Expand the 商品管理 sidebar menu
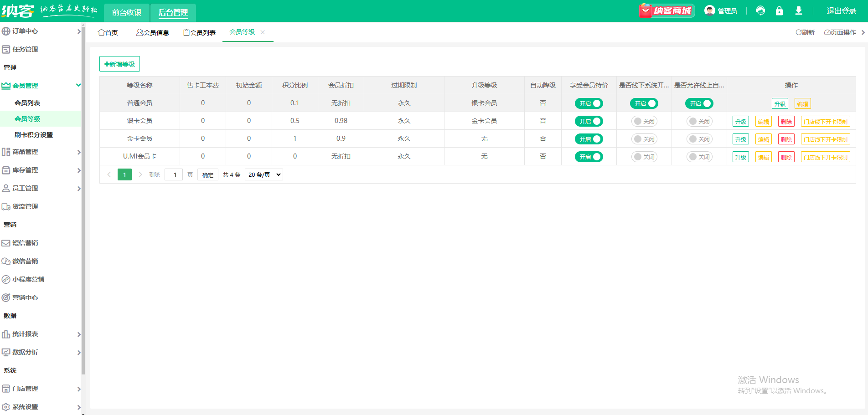Screen dimensions: 868x415 (41, 152)
